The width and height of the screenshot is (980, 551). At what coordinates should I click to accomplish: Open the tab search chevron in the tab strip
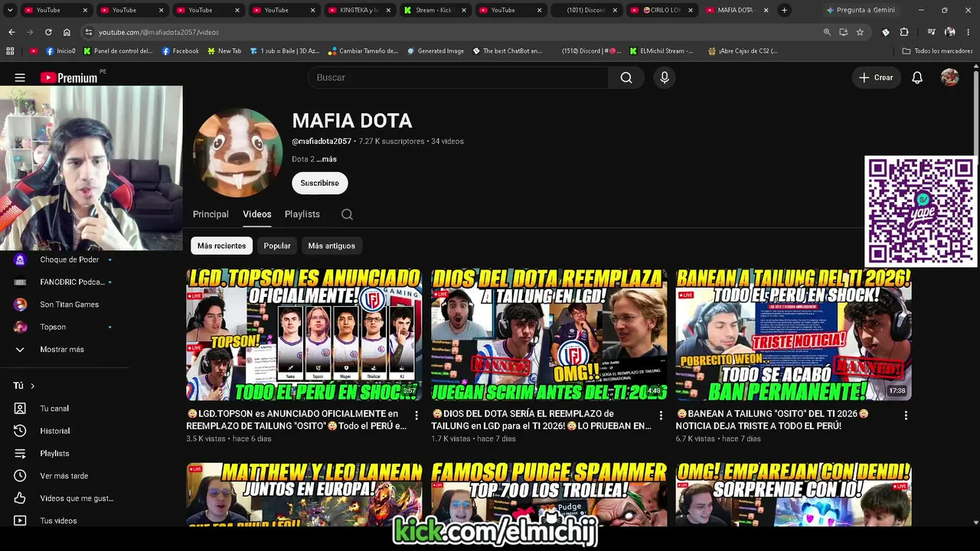click(11, 10)
